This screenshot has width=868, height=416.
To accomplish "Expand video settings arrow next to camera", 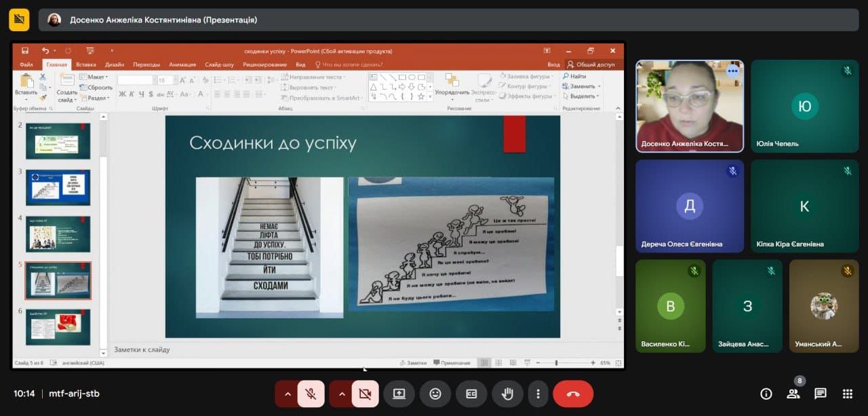I will click(x=341, y=394).
